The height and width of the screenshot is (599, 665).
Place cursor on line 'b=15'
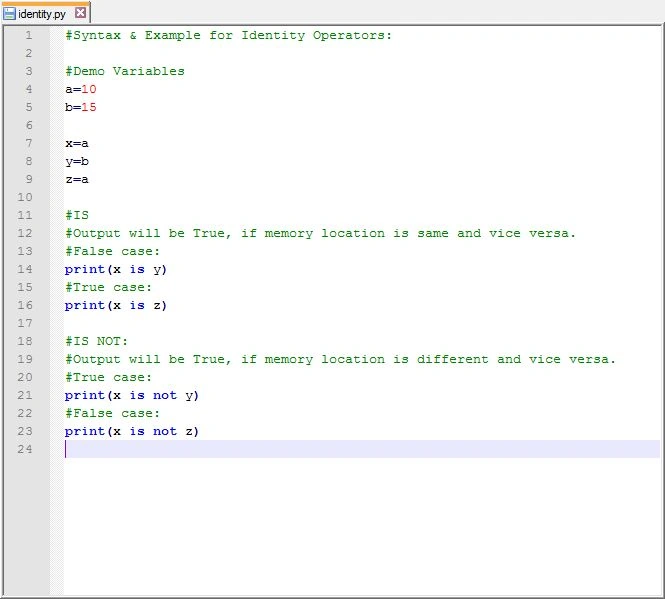pyautogui.click(x=81, y=107)
